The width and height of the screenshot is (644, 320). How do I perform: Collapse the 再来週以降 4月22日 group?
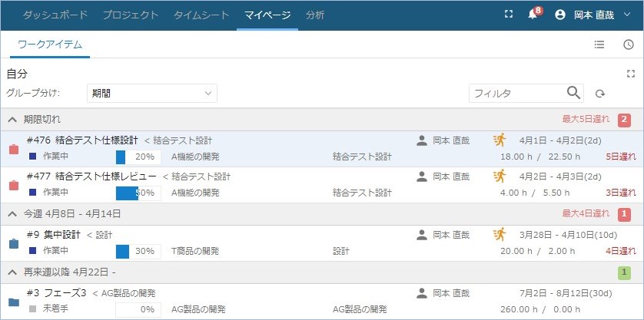(x=13, y=272)
